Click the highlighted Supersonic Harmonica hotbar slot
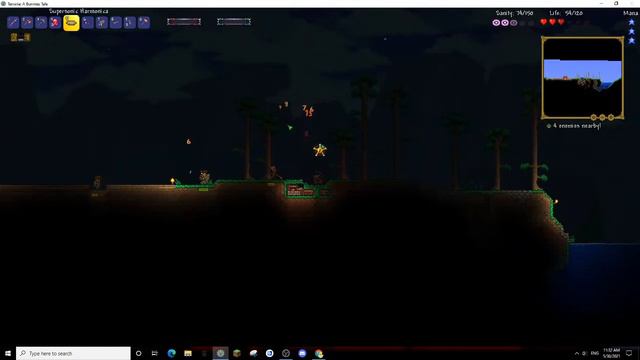Screen dimensions: 640x360 (x=71, y=23)
